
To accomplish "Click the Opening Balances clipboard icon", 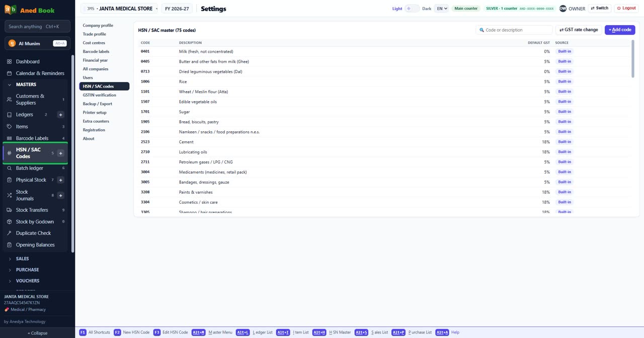I will 9,245.
